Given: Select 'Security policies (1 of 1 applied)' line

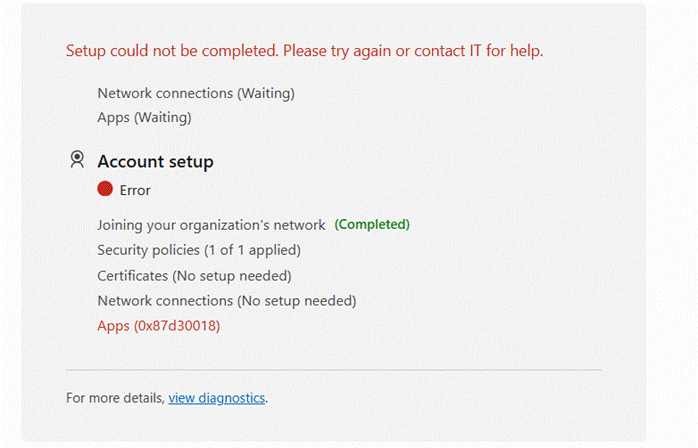Looking at the screenshot, I should pos(199,250).
